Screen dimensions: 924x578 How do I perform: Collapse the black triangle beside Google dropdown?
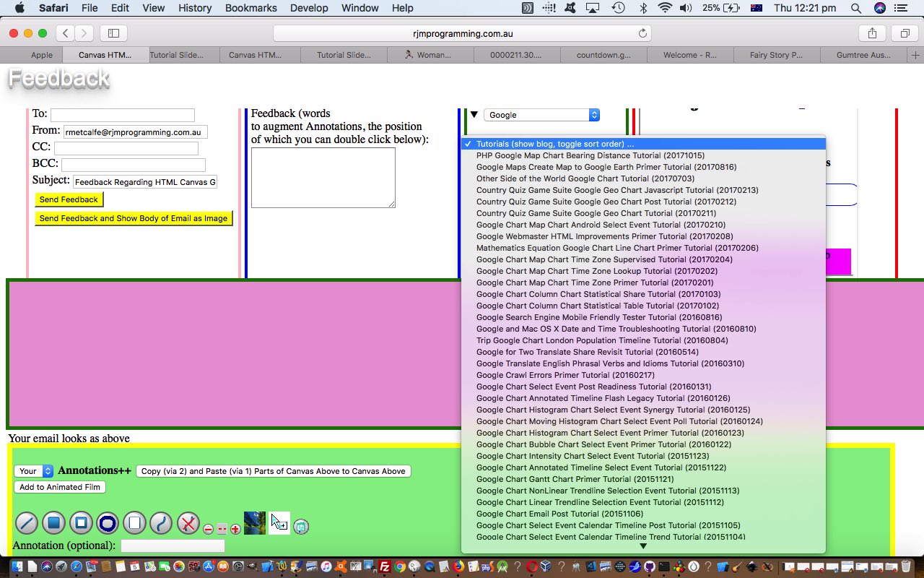[474, 114]
